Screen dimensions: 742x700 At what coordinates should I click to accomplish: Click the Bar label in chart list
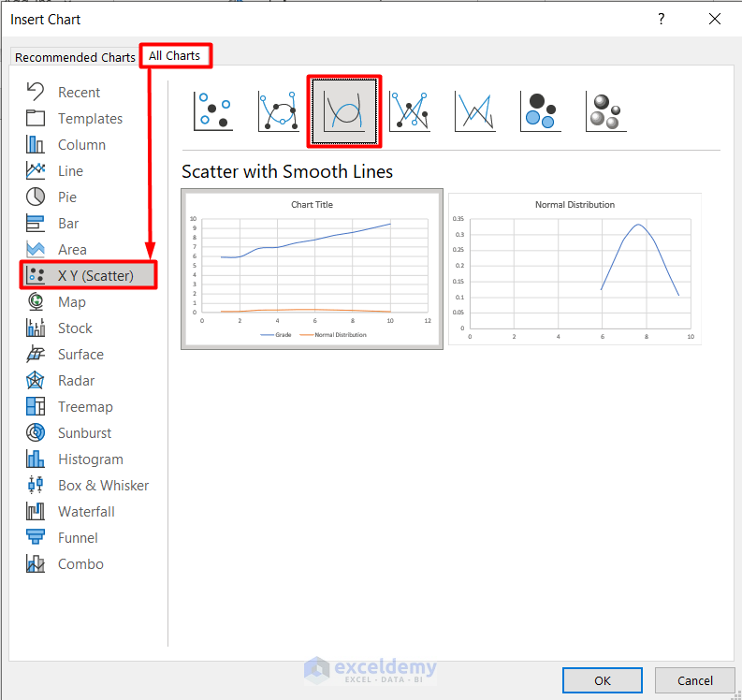68,224
